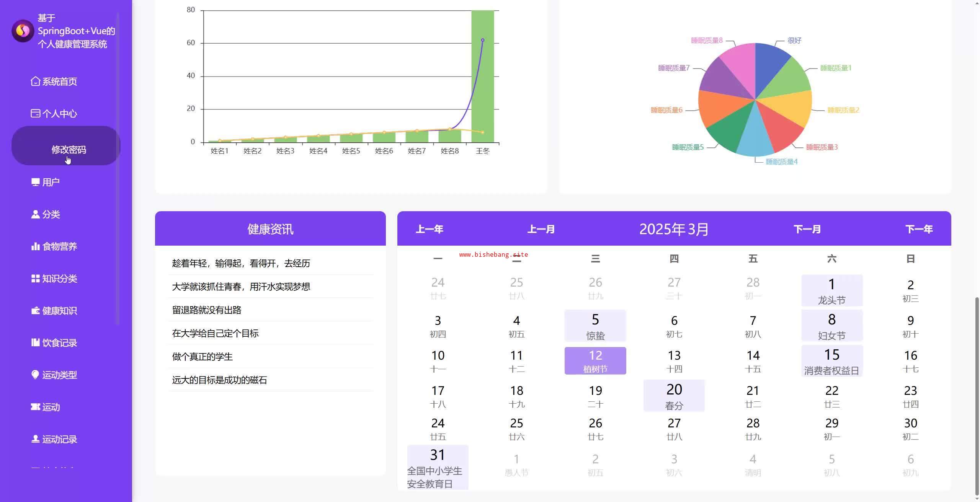
Task: Click the monitor icon beside 用户
Action: click(x=35, y=182)
